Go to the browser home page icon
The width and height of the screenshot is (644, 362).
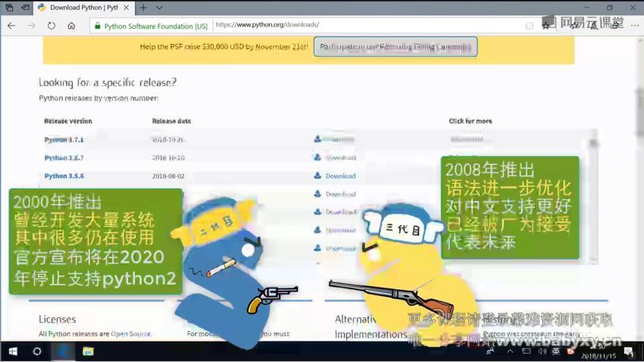71,26
